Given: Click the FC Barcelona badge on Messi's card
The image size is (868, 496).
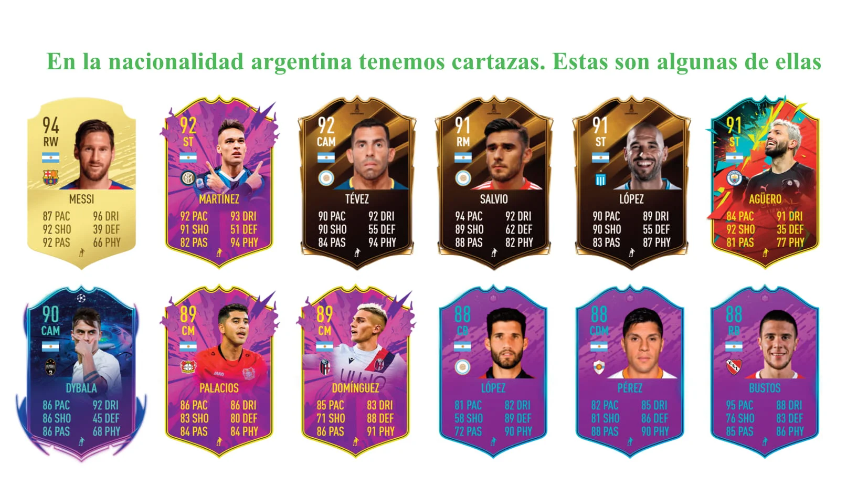Looking at the screenshot, I should (x=50, y=177).
